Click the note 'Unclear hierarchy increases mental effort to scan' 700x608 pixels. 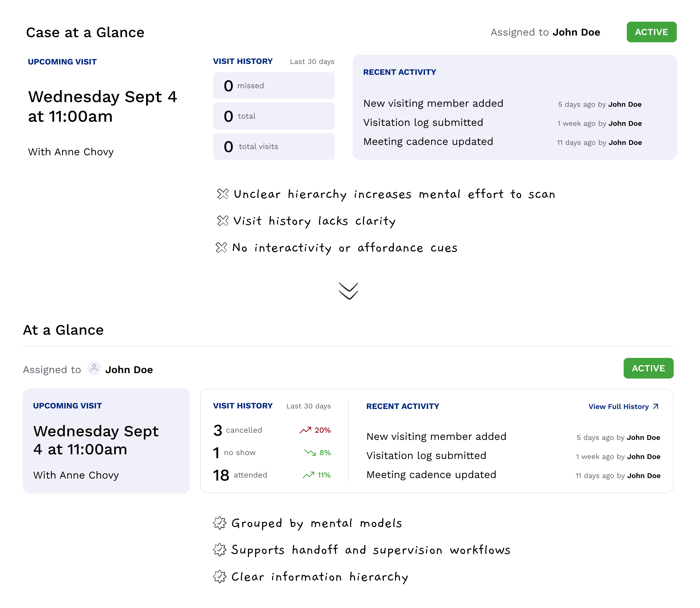[x=395, y=194]
